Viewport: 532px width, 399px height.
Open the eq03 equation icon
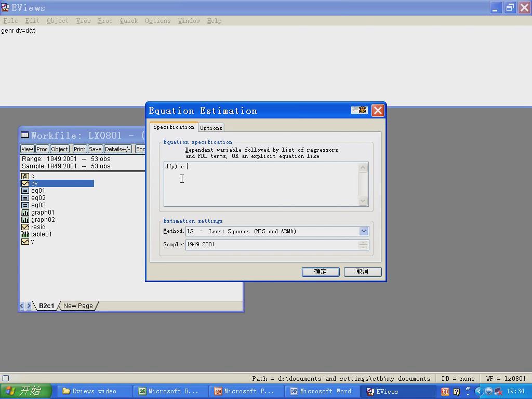pyautogui.click(x=25, y=205)
